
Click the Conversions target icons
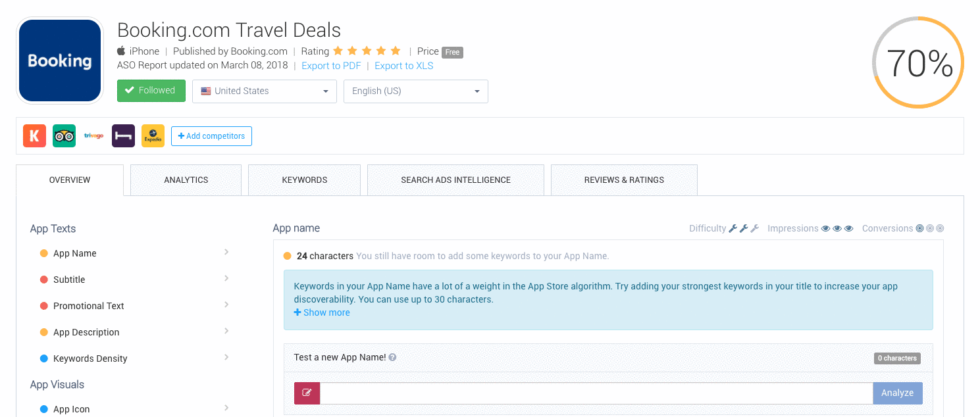point(930,228)
